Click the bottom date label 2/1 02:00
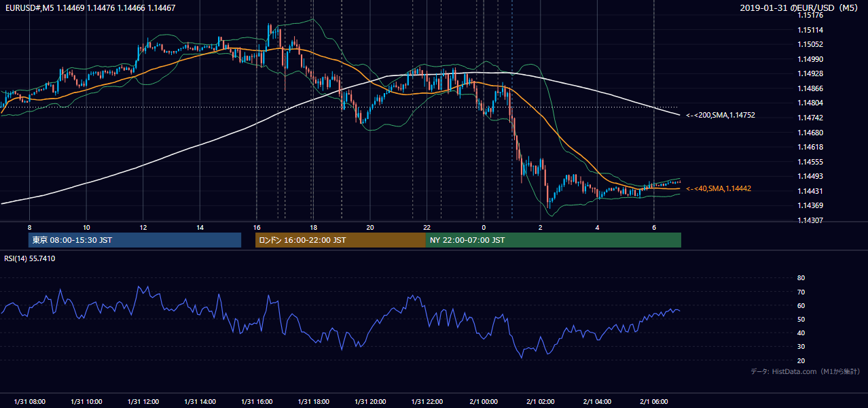The image size is (868, 408). [x=540, y=402]
